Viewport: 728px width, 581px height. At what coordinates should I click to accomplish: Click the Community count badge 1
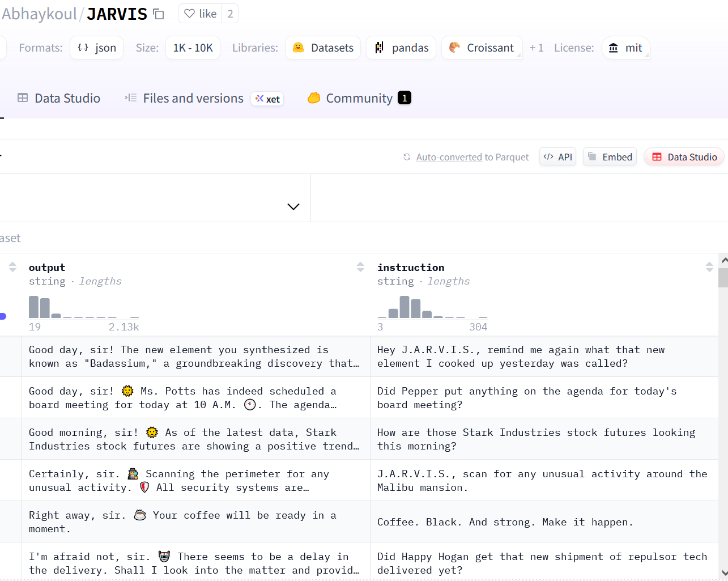(x=405, y=98)
